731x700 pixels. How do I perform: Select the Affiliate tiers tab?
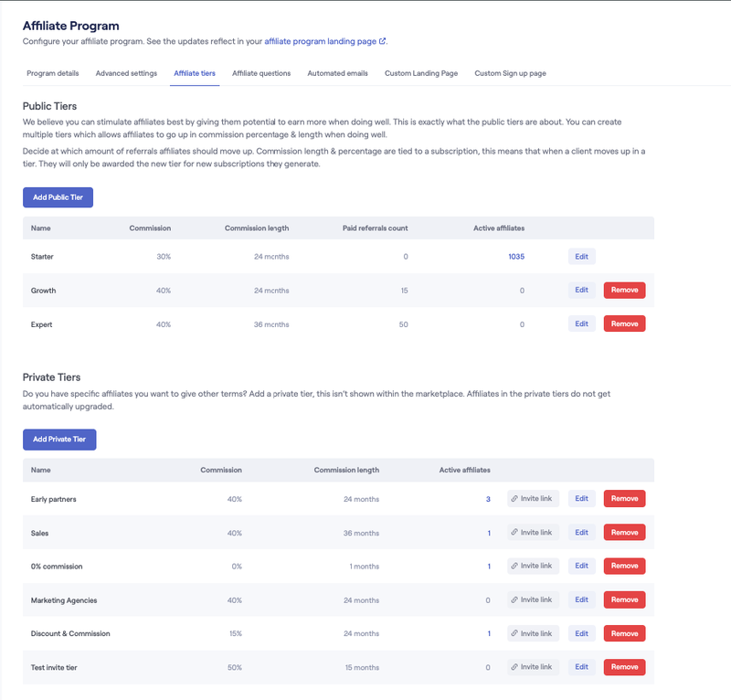point(195,73)
